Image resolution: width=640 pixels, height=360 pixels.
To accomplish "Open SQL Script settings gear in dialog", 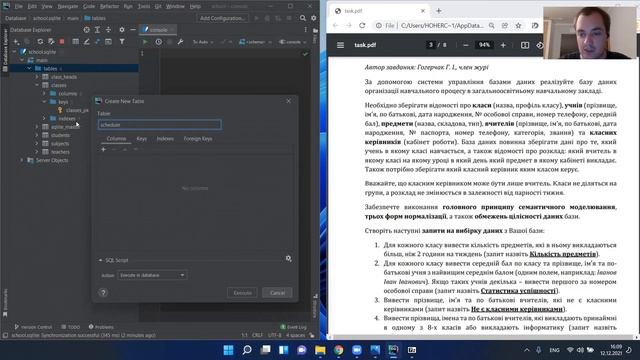I will click(289, 258).
